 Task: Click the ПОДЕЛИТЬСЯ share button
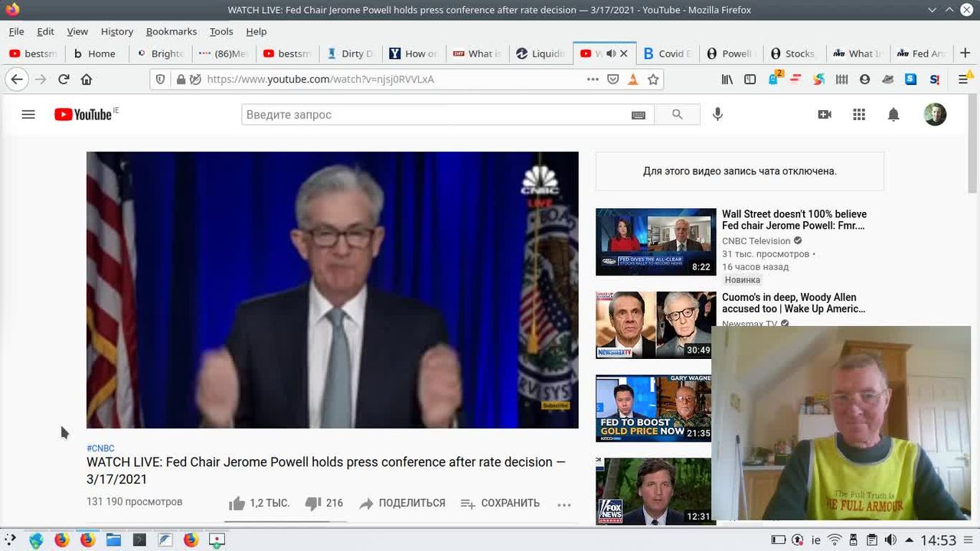402,504
